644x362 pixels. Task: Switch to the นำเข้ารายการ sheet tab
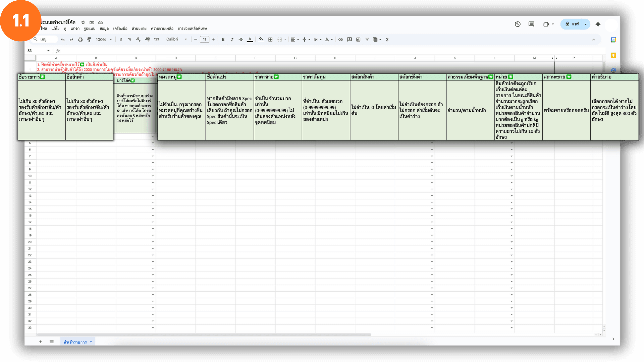click(75, 342)
